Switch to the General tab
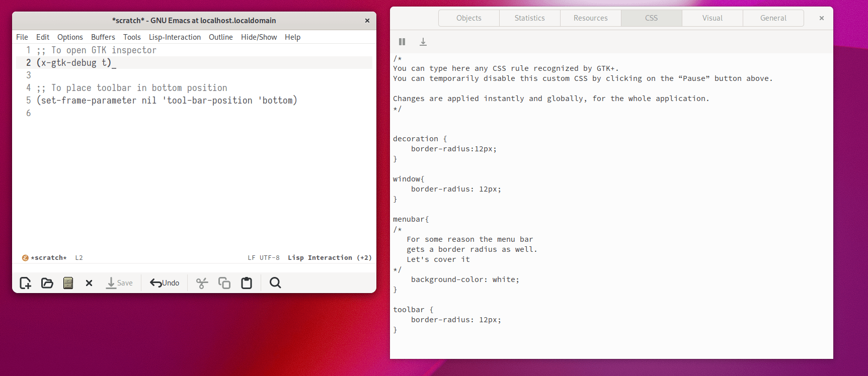868x376 pixels. coord(773,18)
